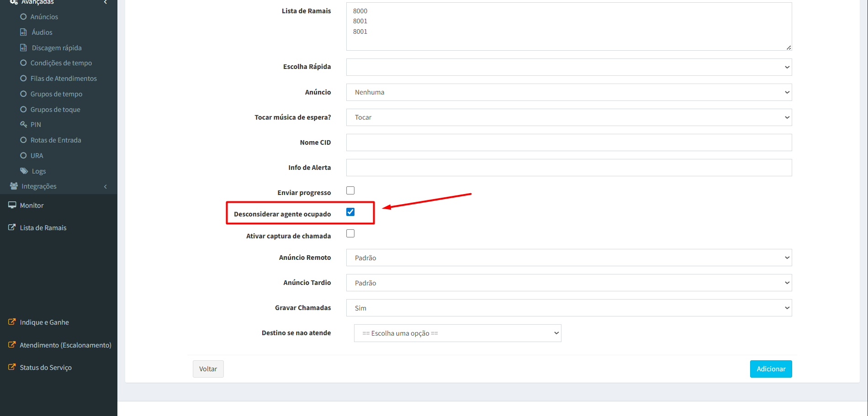Viewport: 868px width, 416px height.
Task: Expand Destino se nao atende dropdown
Action: (457, 333)
